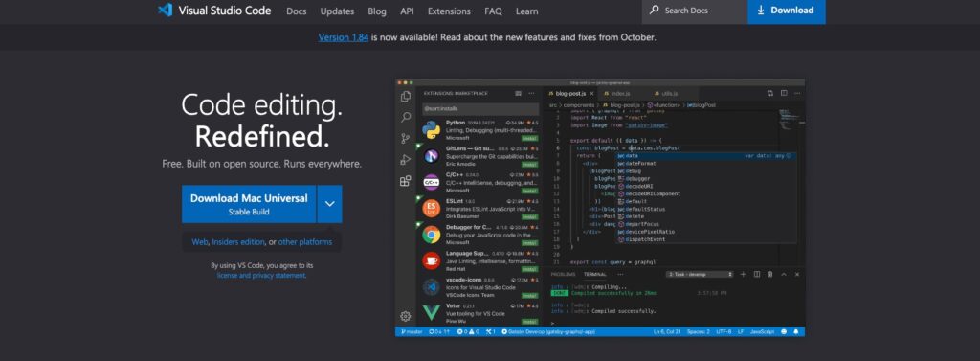This screenshot has height=361, width=980.
Task: Select the Extensions blocks icon in activity bar
Action: click(x=406, y=181)
